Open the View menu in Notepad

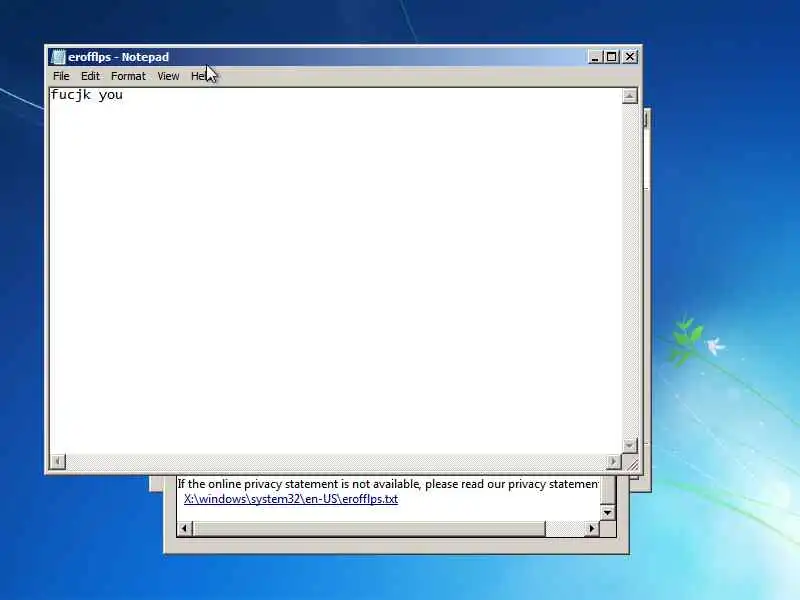tap(168, 76)
